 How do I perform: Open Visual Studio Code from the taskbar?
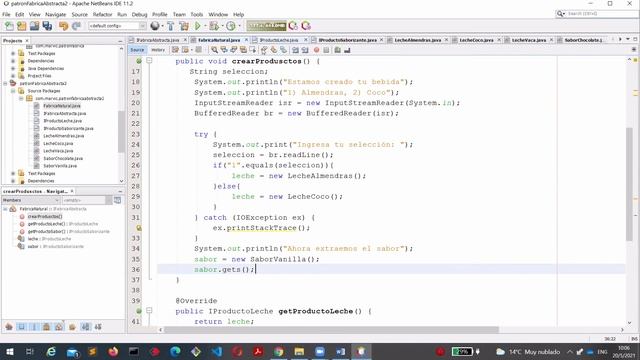click(217, 351)
